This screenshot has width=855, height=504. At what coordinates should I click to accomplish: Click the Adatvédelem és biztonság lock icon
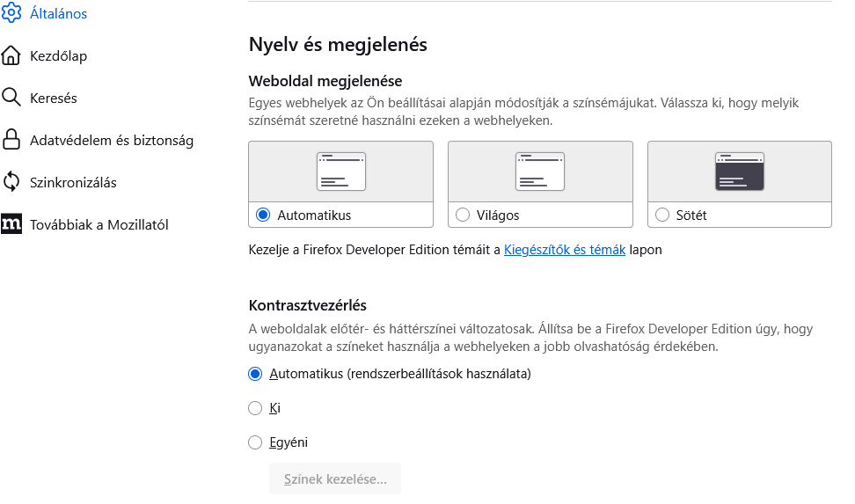11,140
